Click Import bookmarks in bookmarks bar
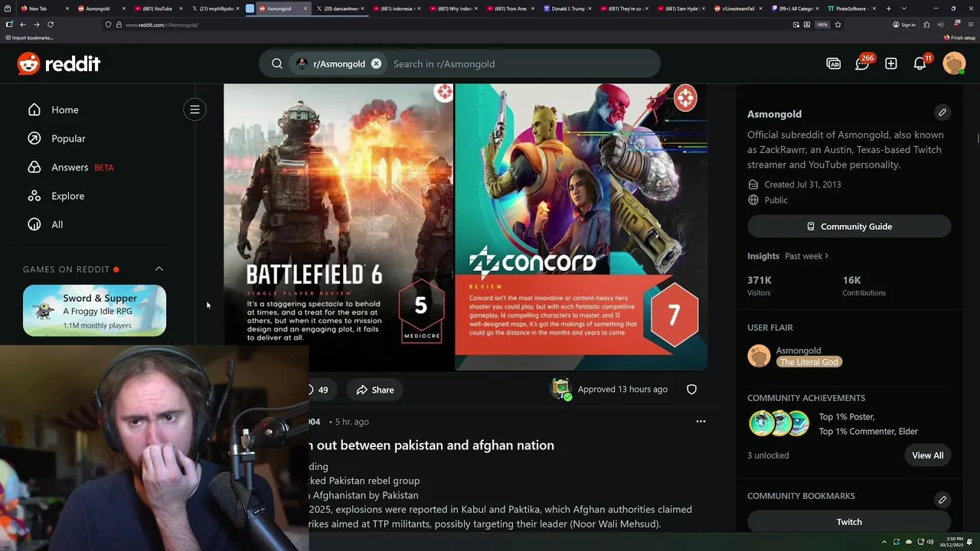 29,37
